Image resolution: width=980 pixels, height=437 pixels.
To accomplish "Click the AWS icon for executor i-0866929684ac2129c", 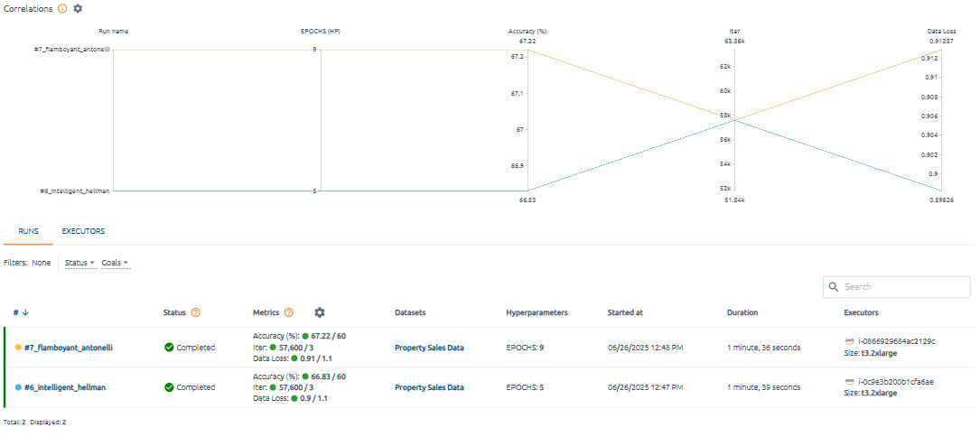I will pos(849,340).
